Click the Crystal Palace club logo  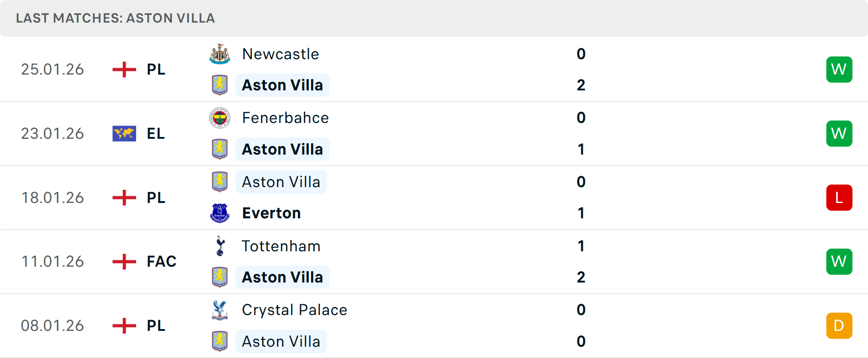coord(220,311)
